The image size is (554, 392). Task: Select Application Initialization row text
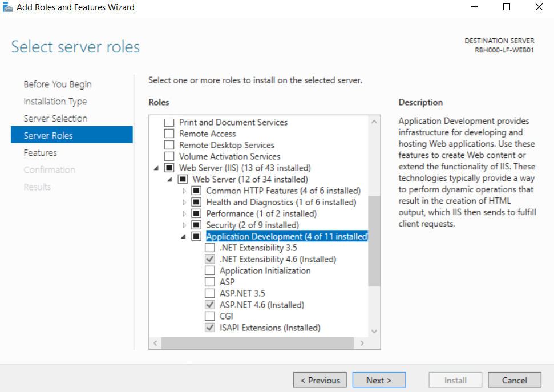click(265, 270)
